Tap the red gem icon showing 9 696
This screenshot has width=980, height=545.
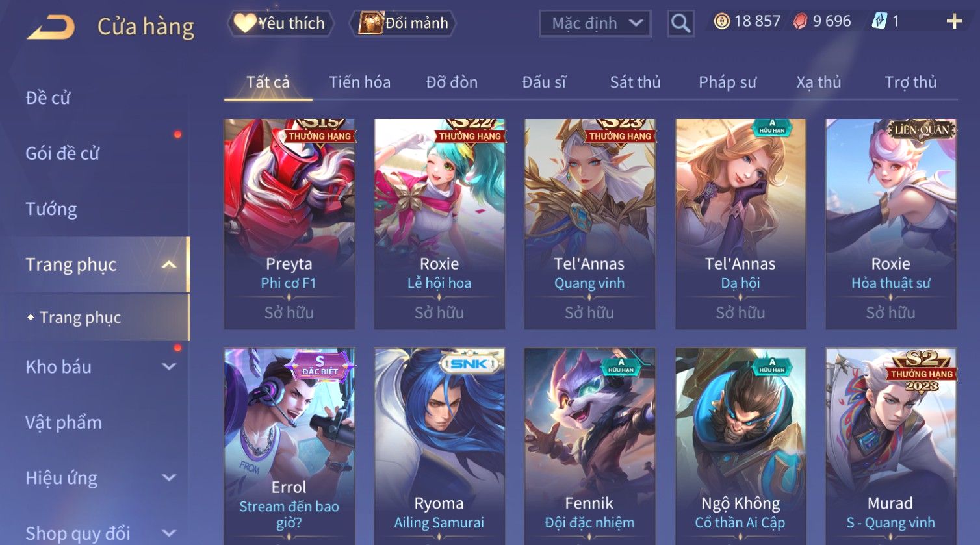[800, 21]
